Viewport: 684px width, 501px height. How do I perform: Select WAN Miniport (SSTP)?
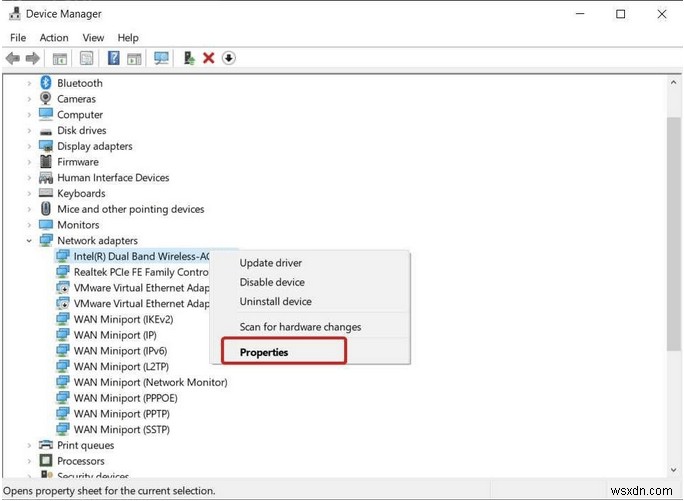(x=122, y=429)
